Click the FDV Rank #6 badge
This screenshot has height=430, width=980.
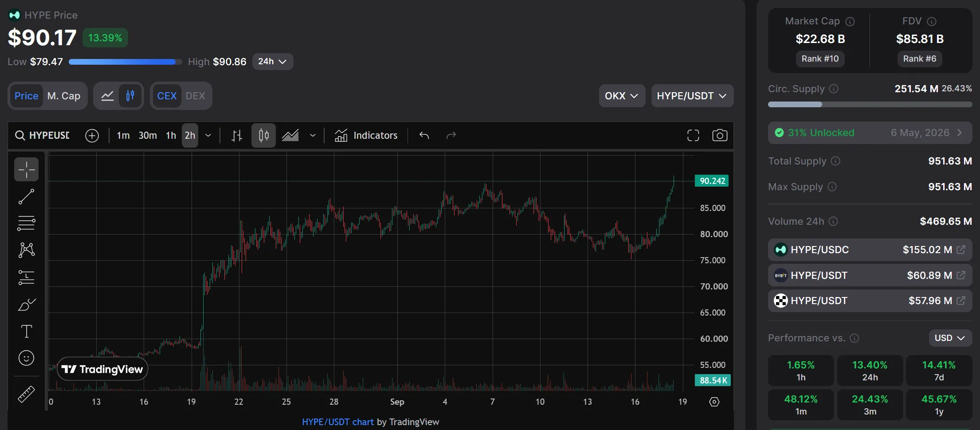(x=920, y=59)
